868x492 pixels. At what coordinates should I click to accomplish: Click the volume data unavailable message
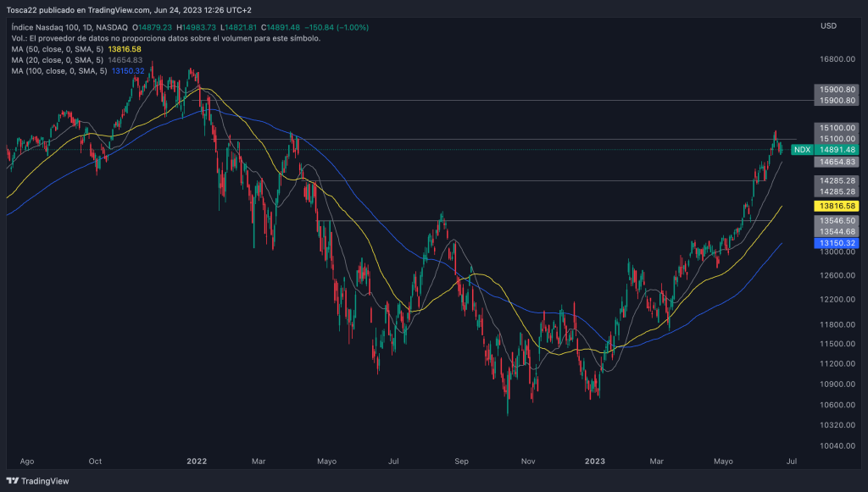[x=165, y=39]
